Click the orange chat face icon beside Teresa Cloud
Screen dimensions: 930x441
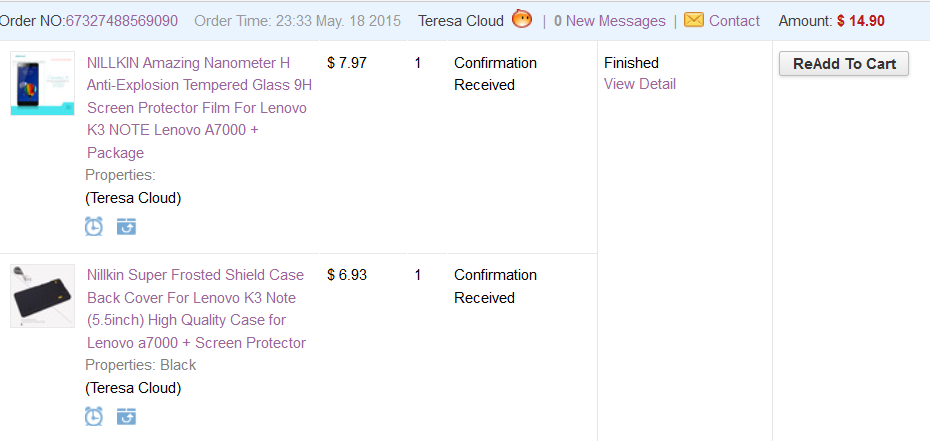click(x=522, y=20)
